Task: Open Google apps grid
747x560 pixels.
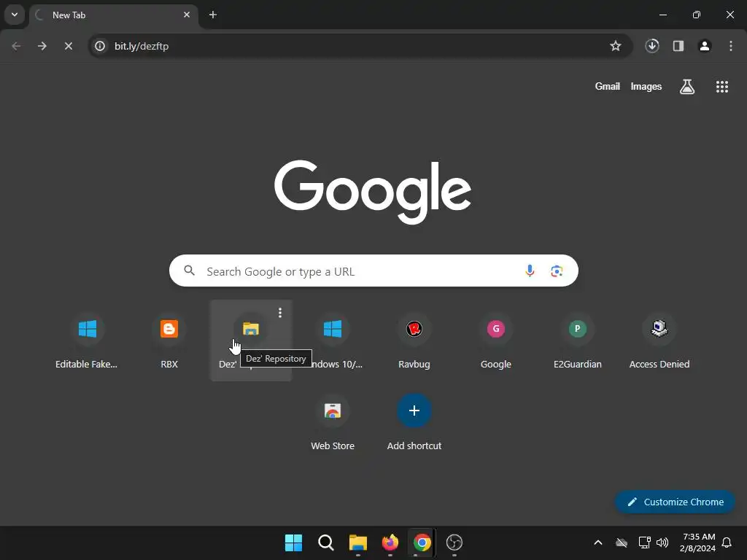Action: tap(722, 86)
